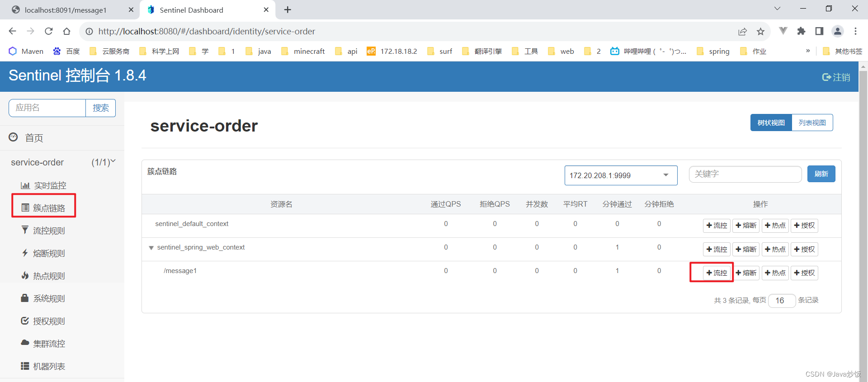Open the machine dropdown 172.20.208.1:9999
Screen dimensions: 868x382
pyautogui.click(x=621, y=175)
